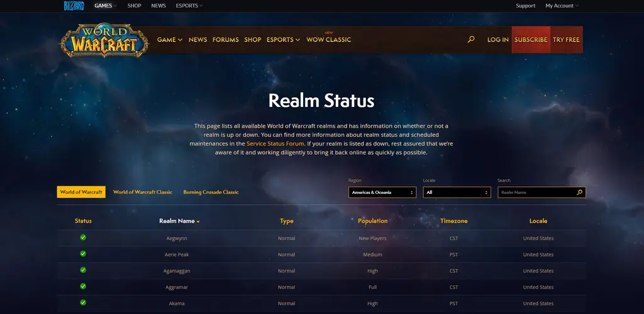The height and width of the screenshot is (314, 644).
Task: Click PST timezone in Akama row
Action: pyautogui.click(x=454, y=303)
